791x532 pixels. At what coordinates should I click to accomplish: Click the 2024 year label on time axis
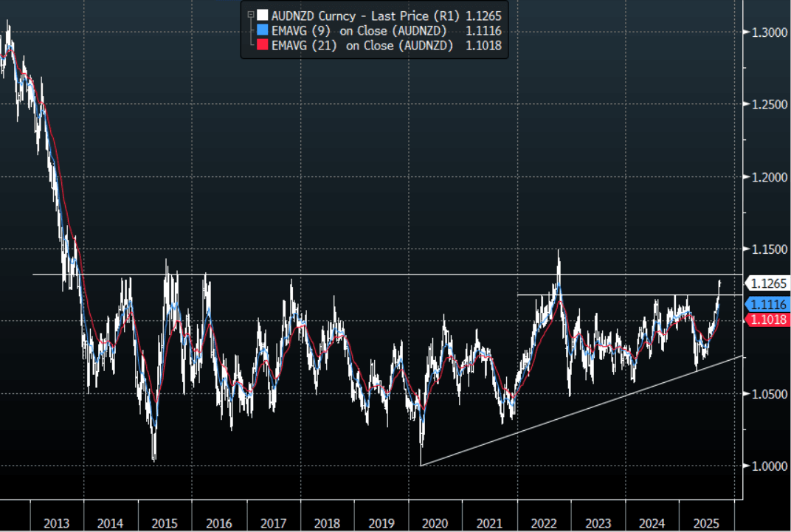pos(652,523)
